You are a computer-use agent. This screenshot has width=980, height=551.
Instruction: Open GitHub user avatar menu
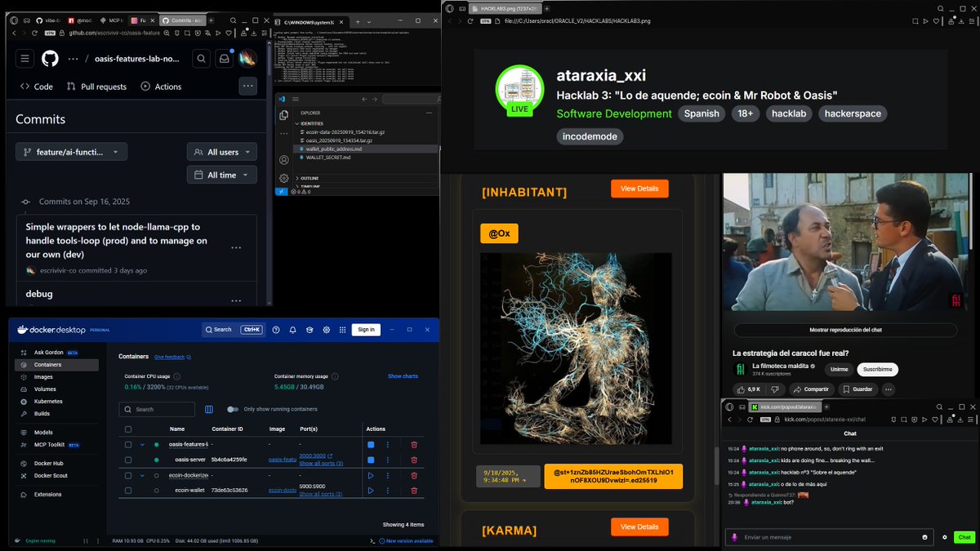coord(247,59)
